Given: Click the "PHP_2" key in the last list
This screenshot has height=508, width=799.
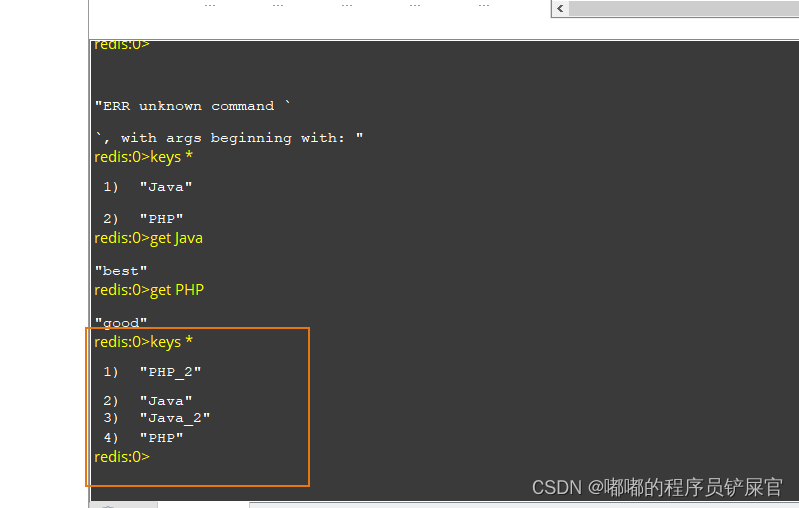Looking at the screenshot, I should pyautogui.click(x=170, y=372).
